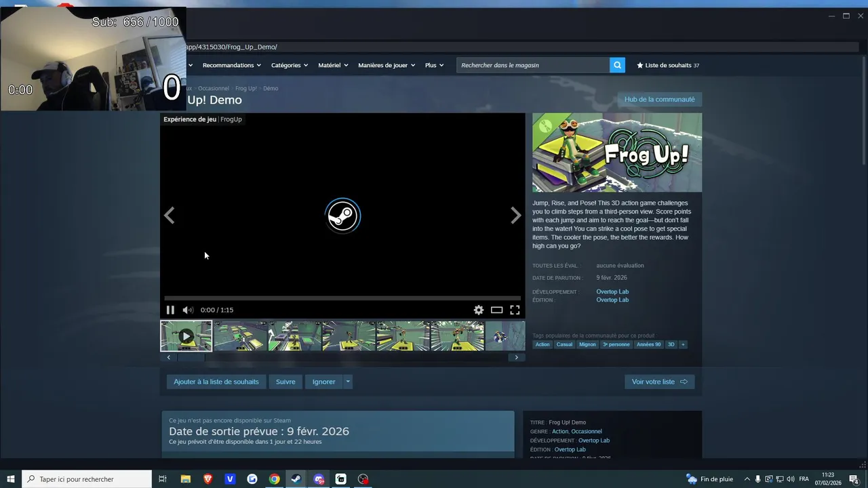Open Liste de souhaits star link
The width and height of the screenshot is (868, 488).
tap(667, 65)
